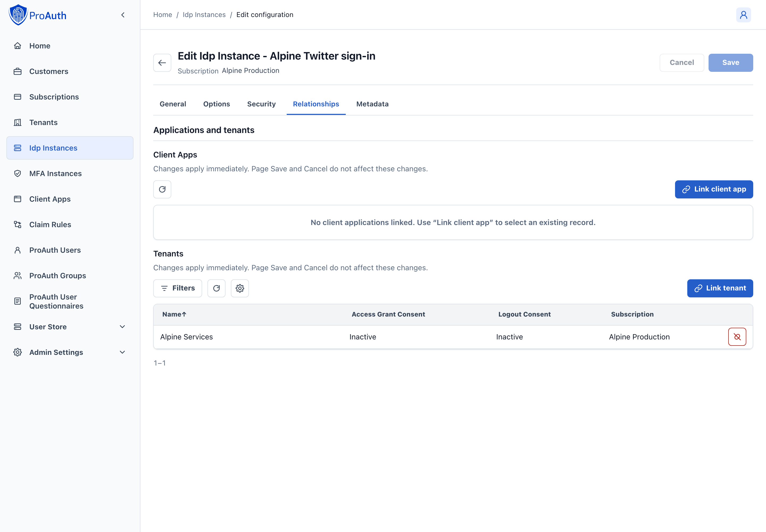Go to Client Apps sidebar item
The image size is (766, 532).
[70, 199]
